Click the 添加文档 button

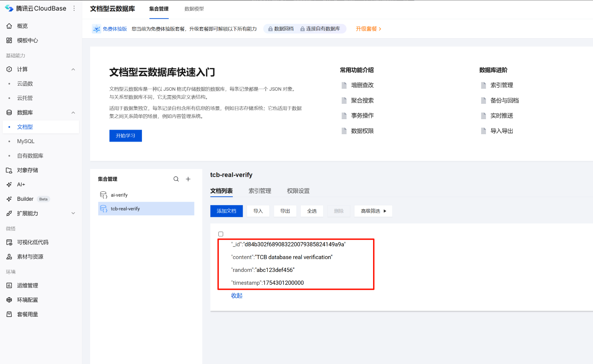tap(226, 211)
